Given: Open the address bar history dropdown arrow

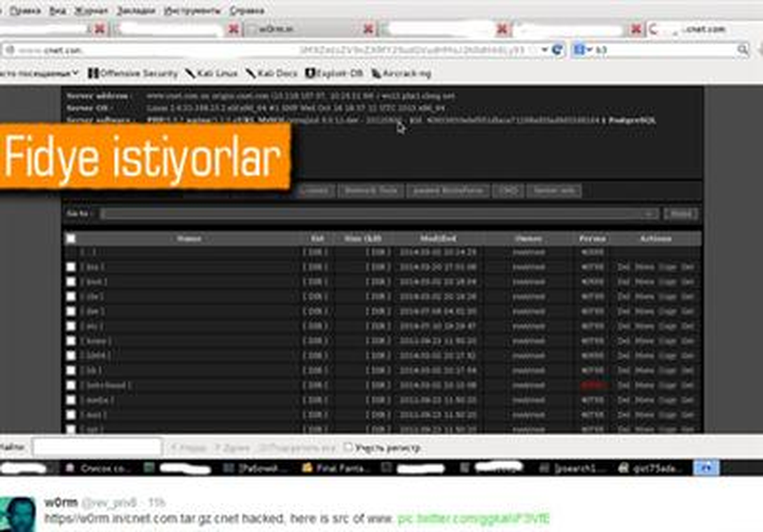Looking at the screenshot, I should (x=545, y=50).
